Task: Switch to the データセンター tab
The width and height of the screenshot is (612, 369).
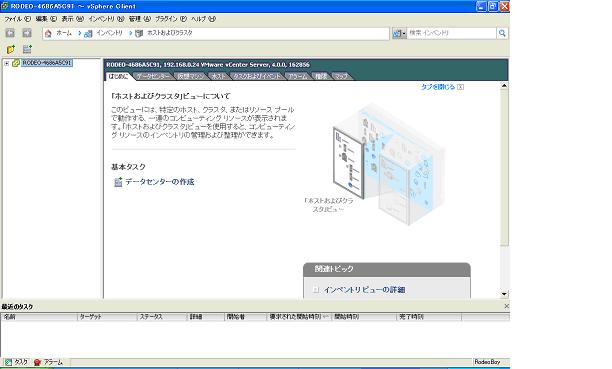Action: tap(153, 76)
